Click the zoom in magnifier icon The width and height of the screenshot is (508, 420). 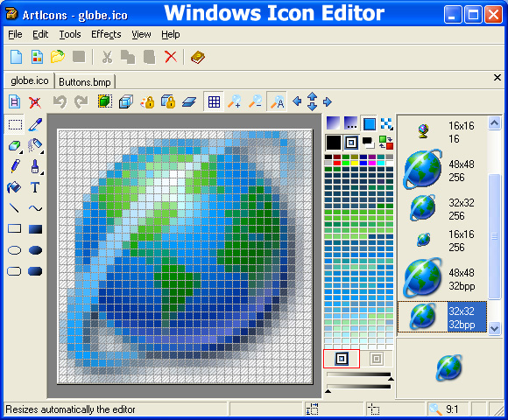(234, 101)
